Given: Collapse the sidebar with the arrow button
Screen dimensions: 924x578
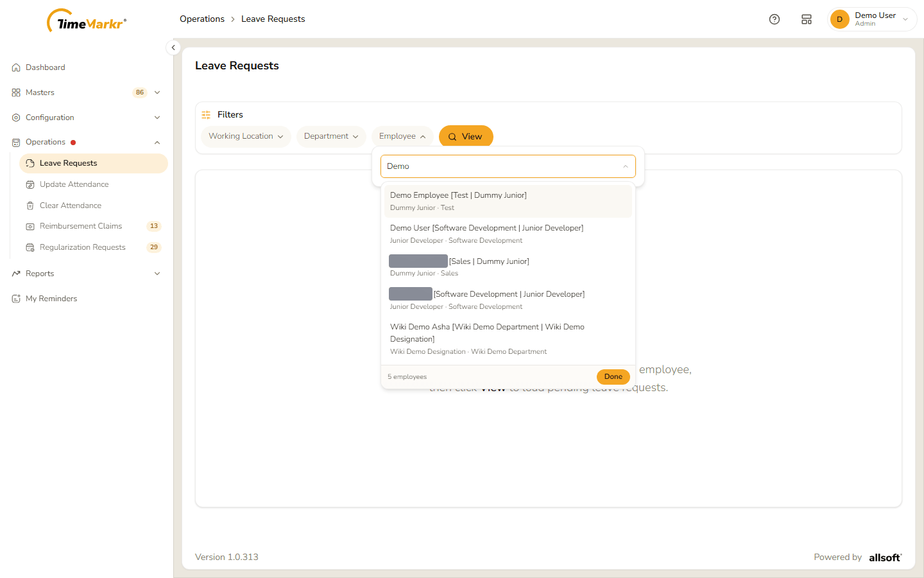Looking at the screenshot, I should coord(173,48).
